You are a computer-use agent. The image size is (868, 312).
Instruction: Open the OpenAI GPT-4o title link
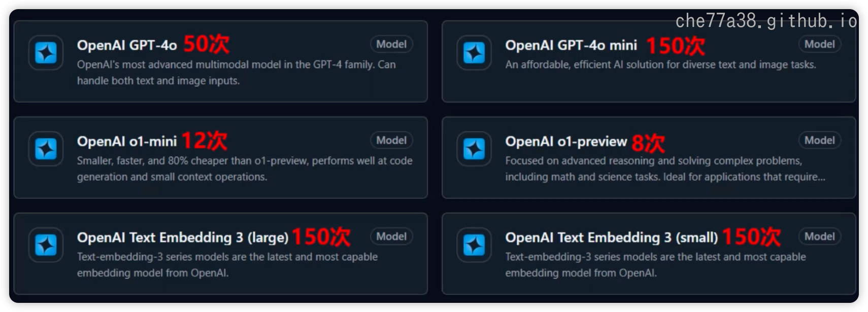click(x=127, y=45)
